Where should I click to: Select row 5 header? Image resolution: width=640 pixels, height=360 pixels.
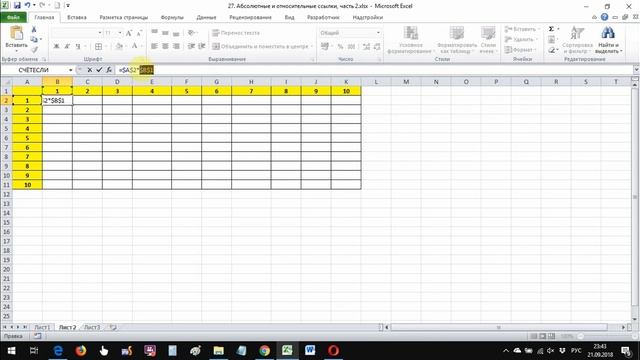click(6, 129)
